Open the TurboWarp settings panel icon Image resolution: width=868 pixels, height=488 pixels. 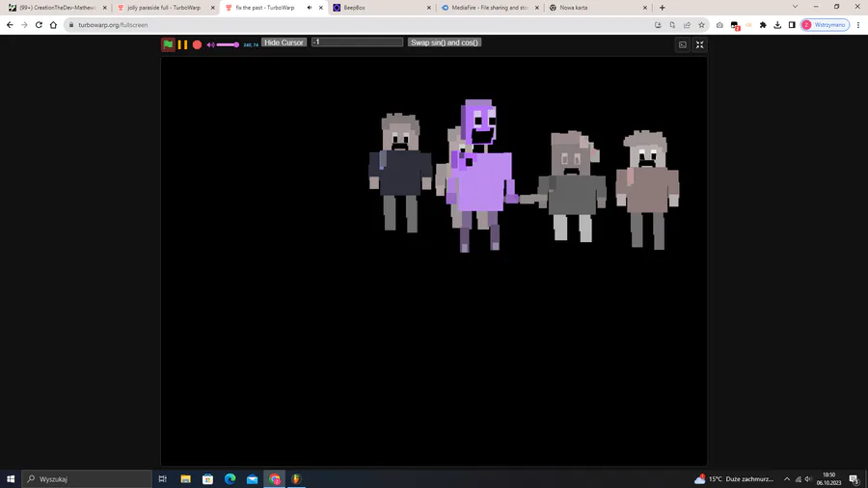coord(683,44)
